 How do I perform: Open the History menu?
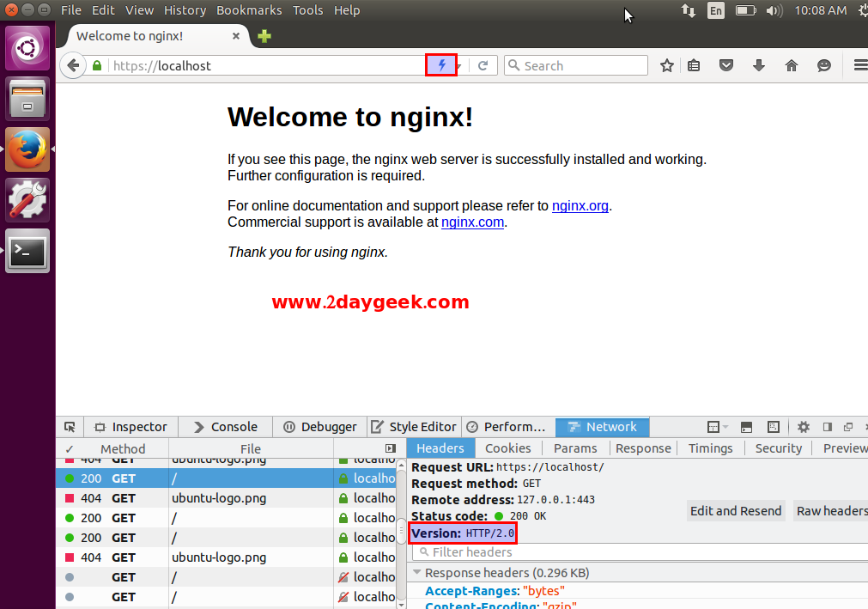[185, 10]
